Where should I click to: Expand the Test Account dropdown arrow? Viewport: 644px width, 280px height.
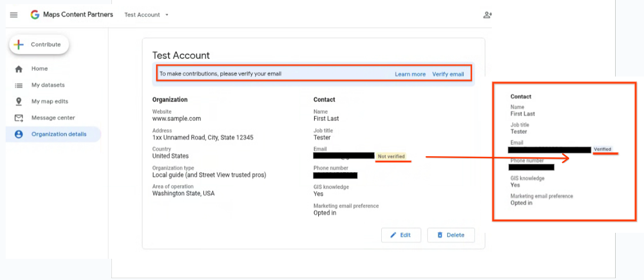click(x=167, y=15)
